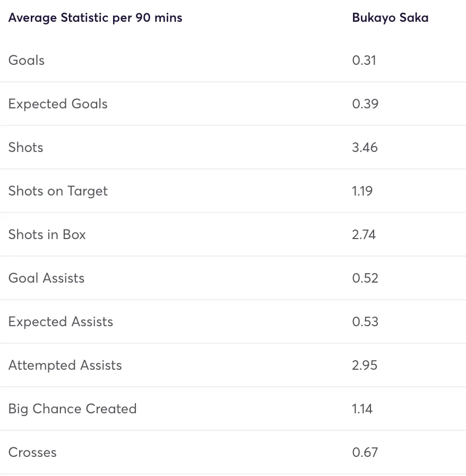This screenshot has height=476, width=466.
Task: Click the Shots value 3.46
Action: pos(365,147)
